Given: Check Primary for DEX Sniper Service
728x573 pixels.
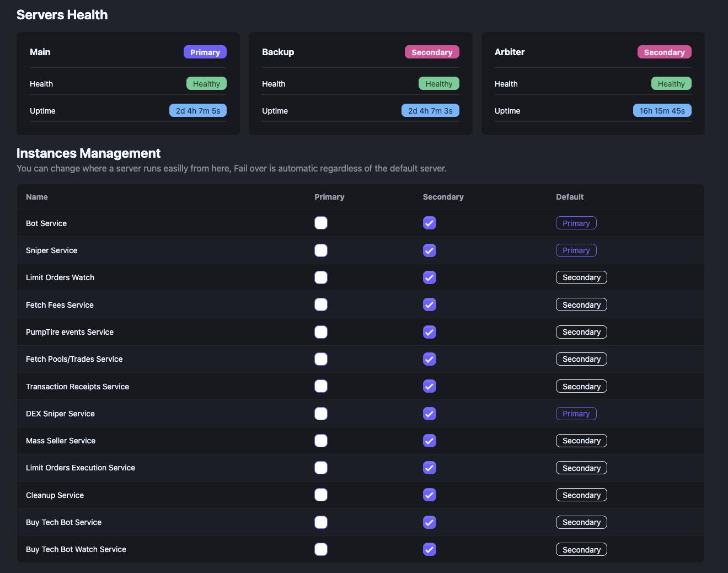Looking at the screenshot, I should pos(321,414).
